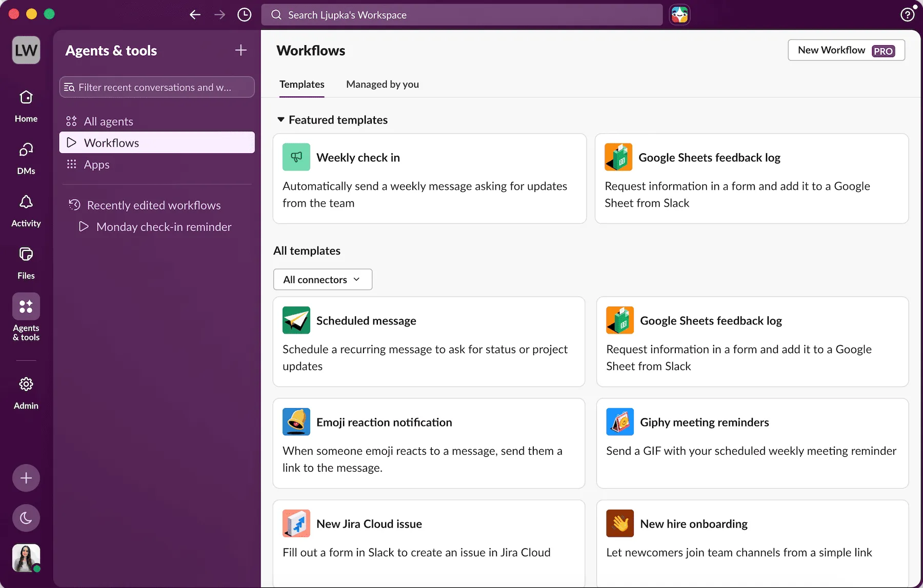
Task: Click the Workflows page title
Action: [x=311, y=50]
